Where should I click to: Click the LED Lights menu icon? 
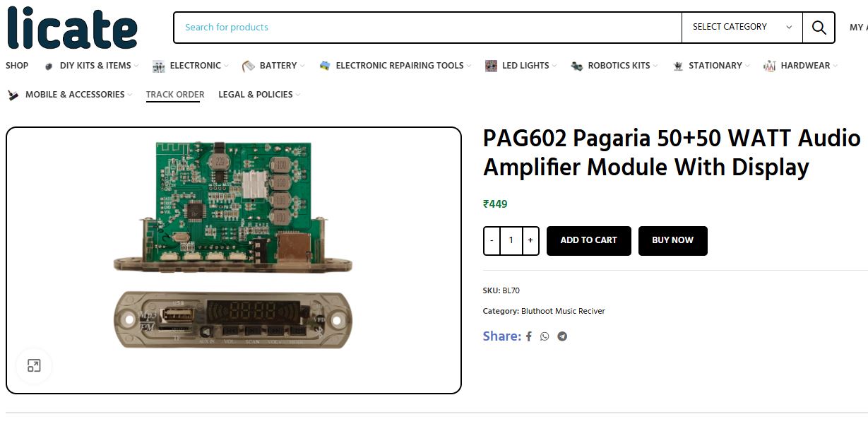click(491, 66)
